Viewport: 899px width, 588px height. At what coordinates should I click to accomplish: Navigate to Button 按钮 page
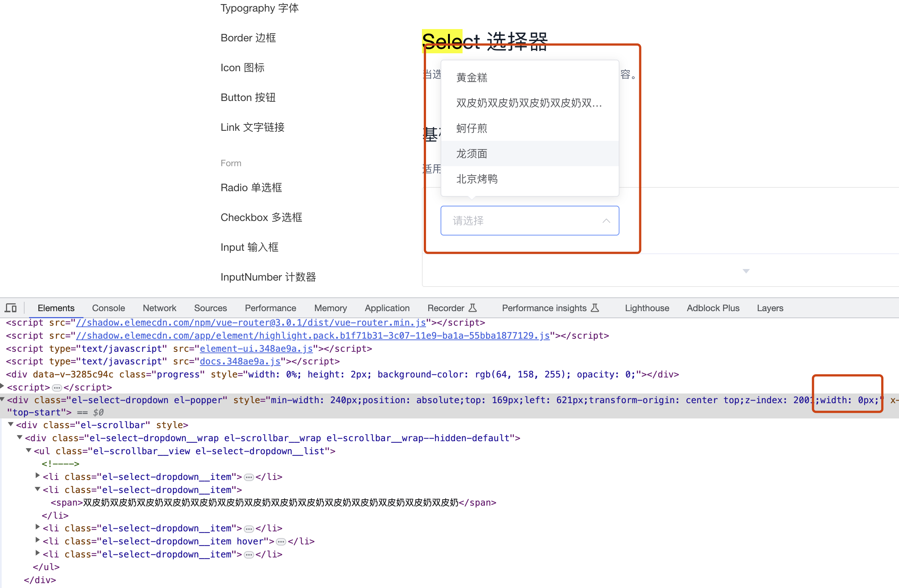[248, 97]
